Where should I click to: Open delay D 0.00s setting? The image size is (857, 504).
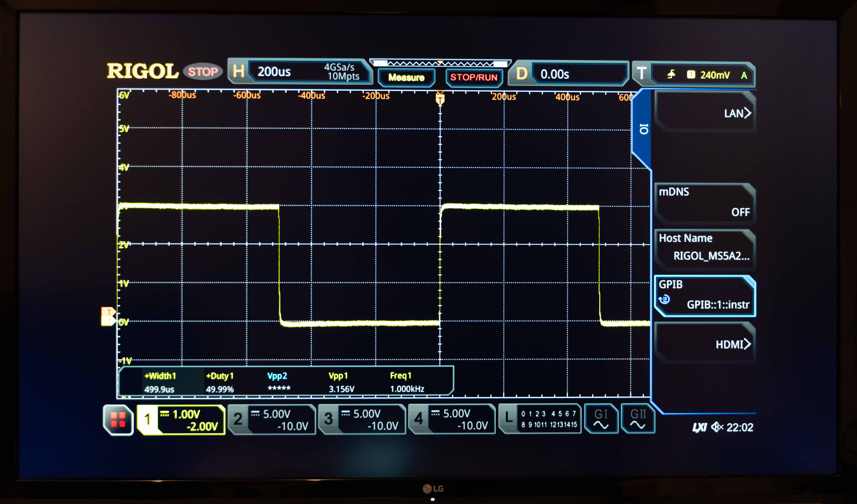coord(569,73)
